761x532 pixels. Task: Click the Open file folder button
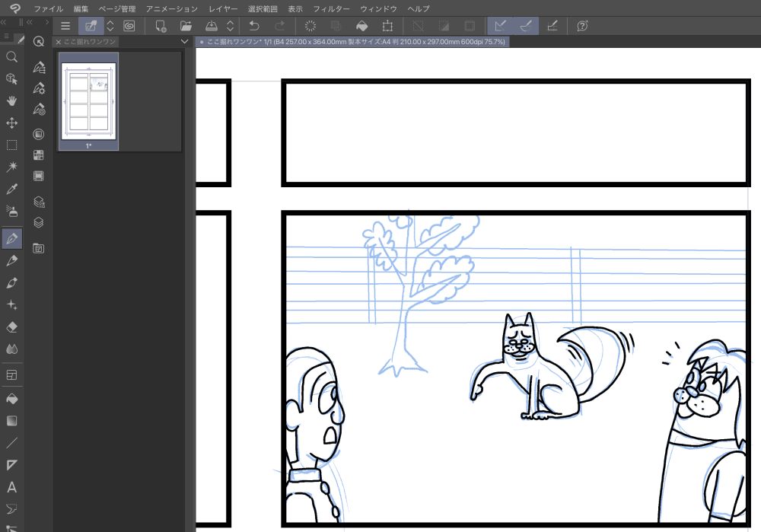(186, 26)
